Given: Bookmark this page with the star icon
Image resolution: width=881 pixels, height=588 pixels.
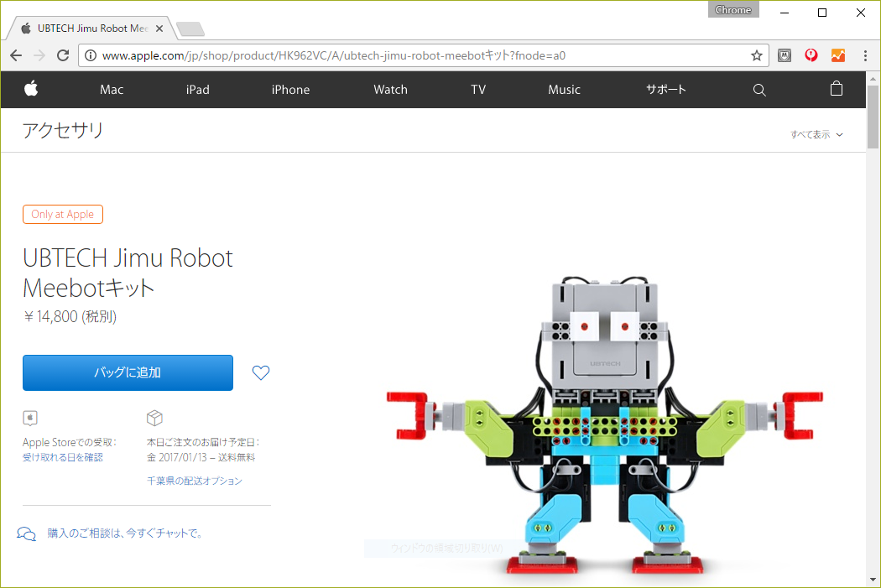Looking at the screenshot, I should [x=756, y=55].
